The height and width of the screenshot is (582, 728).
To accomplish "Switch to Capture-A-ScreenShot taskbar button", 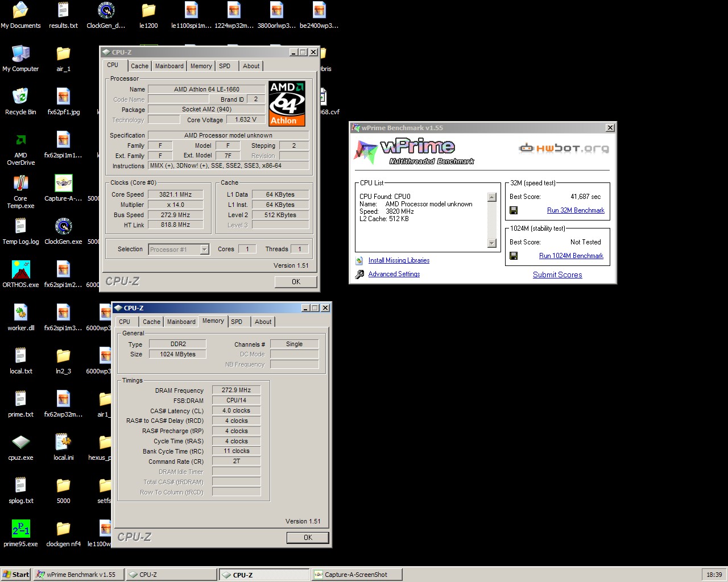I will (356, 575).
